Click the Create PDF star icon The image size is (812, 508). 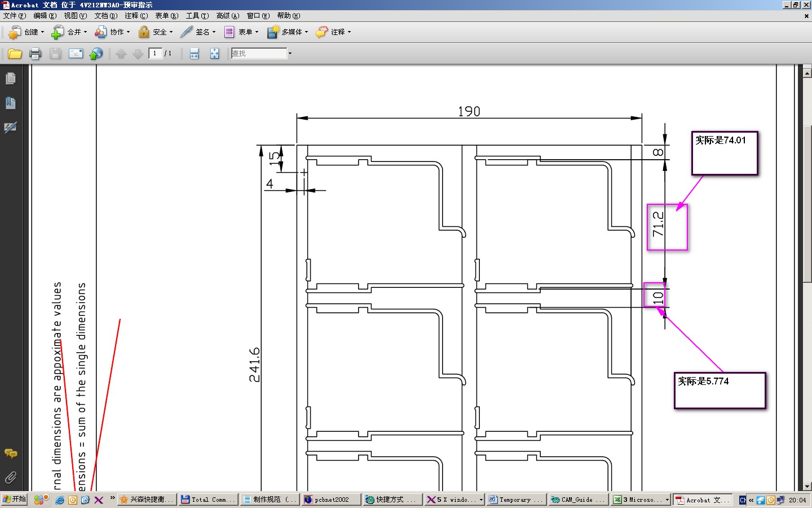[x=14, y=32]
